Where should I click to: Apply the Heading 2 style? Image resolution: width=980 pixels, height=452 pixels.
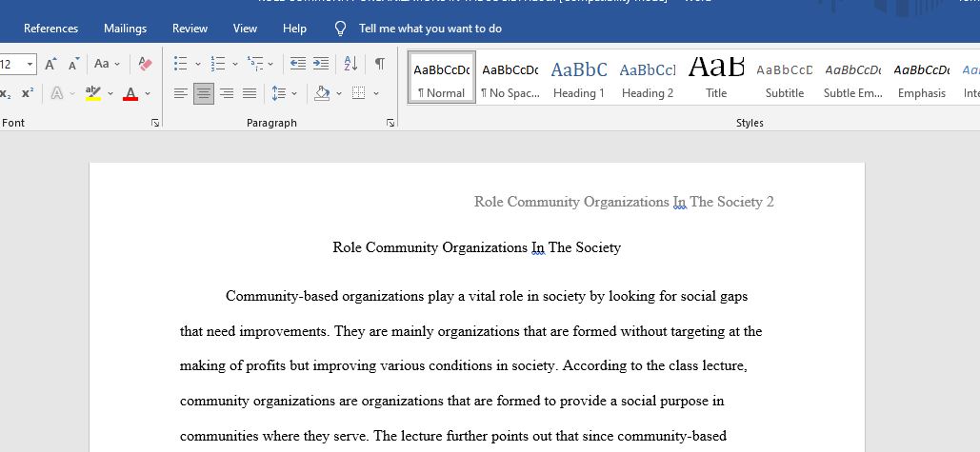coord(648,77)
